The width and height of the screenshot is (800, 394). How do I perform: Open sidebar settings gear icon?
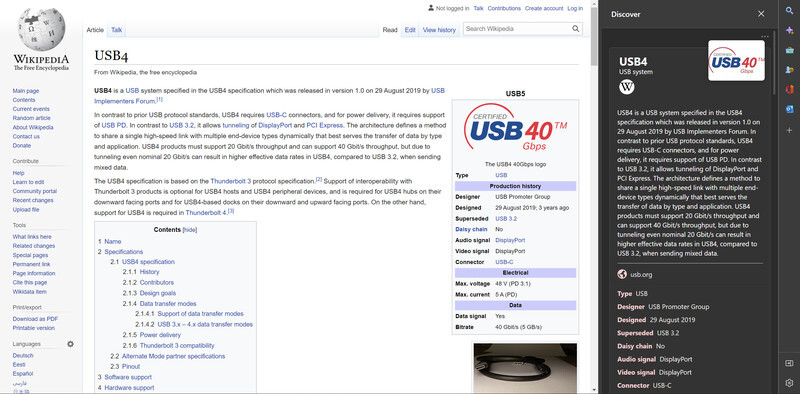coord(789,383)
